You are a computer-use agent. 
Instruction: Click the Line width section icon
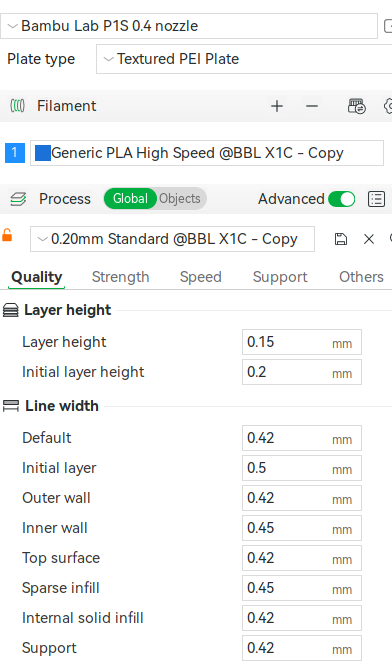11,406
